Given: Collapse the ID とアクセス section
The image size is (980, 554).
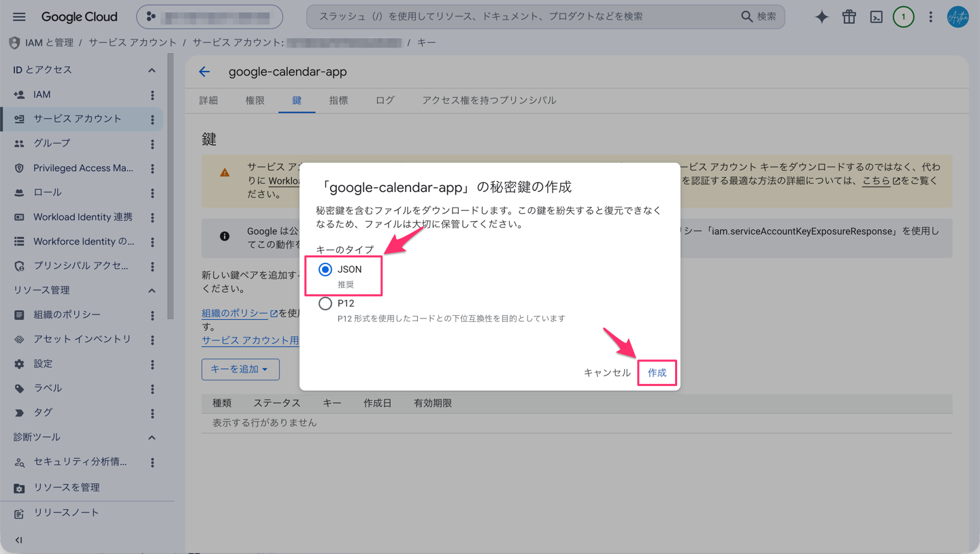Looking at the screenshot, I should (152, 70).
